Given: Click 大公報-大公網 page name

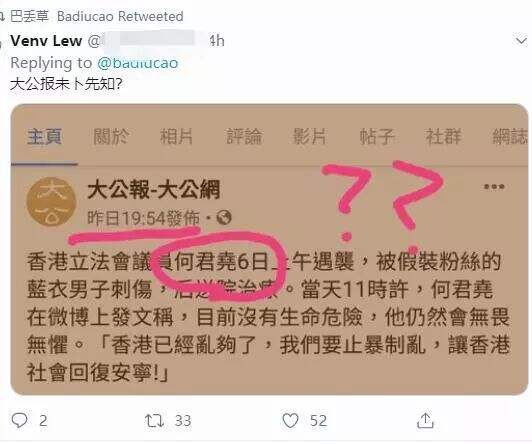Looking at the screenshot, I should coord(154,189).
